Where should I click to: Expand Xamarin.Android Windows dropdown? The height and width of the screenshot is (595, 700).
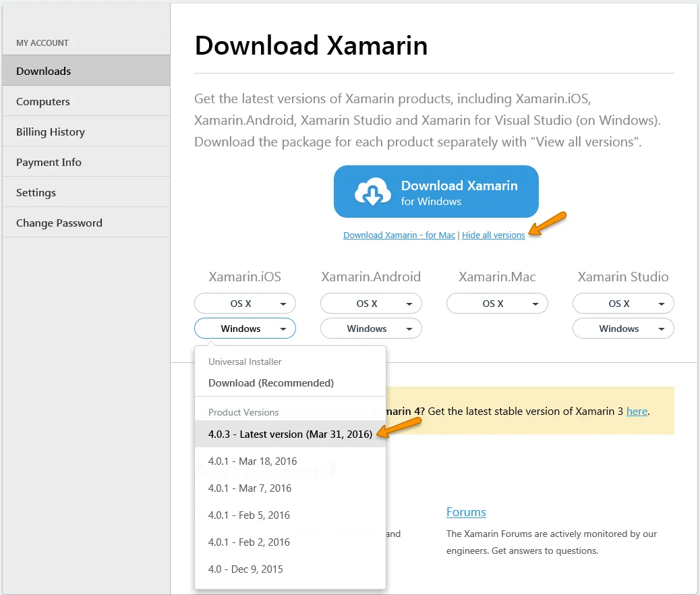coord(371,329)
